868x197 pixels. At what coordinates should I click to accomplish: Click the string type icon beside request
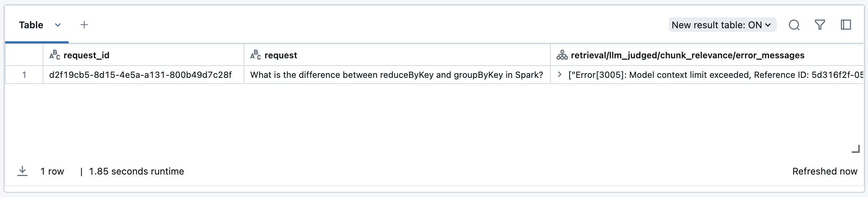[x=255, y=55]
